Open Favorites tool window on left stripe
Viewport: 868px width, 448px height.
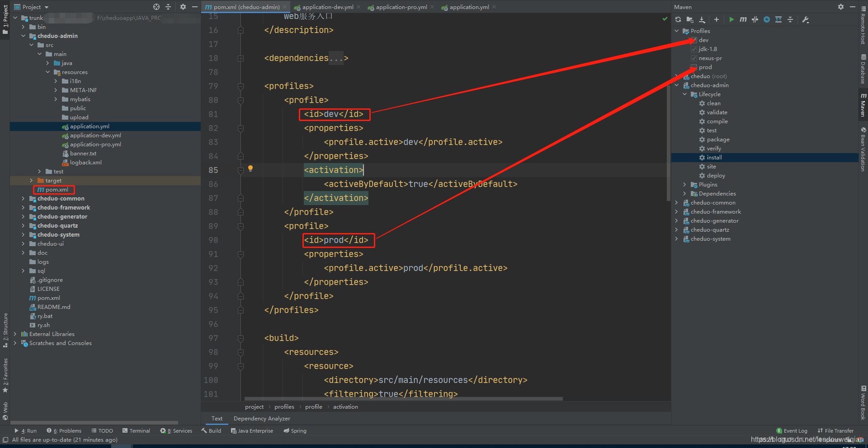coord(5,375)
